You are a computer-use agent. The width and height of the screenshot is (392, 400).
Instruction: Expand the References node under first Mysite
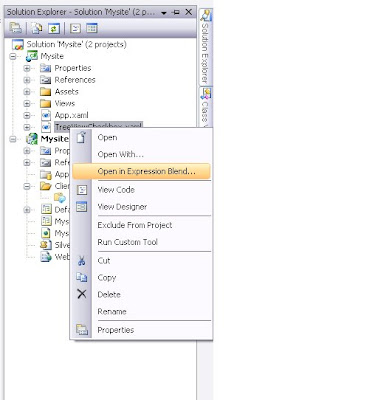[x=27, y=80]
